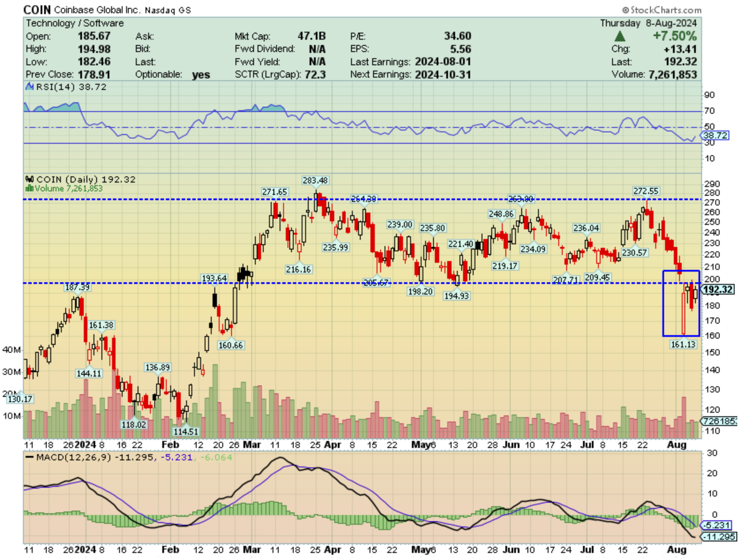Click the 160.66 price label
This screenshot has width=747, height=560.
231,345
